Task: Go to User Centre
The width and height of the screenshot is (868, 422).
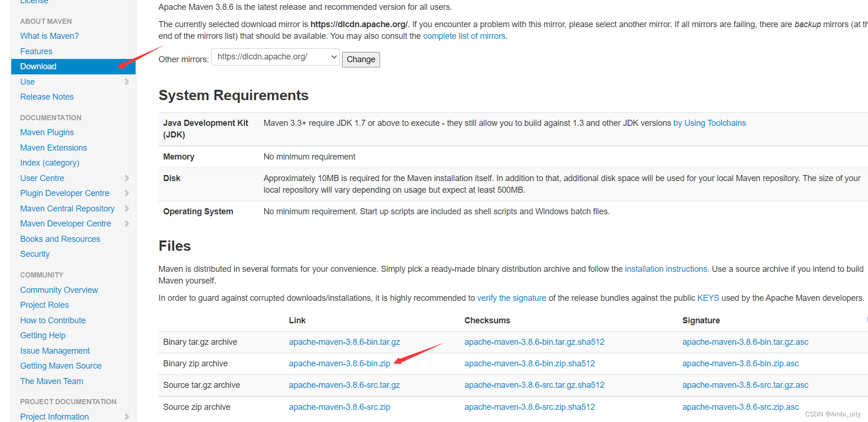Action: [43, 178]
